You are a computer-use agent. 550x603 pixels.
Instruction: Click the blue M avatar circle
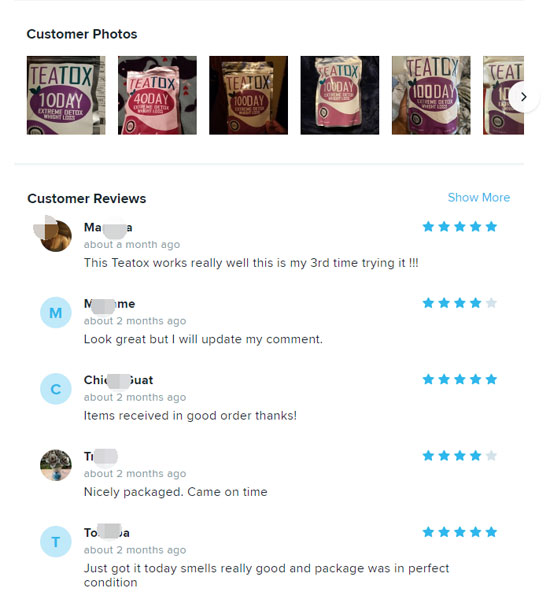coord(56,312)
